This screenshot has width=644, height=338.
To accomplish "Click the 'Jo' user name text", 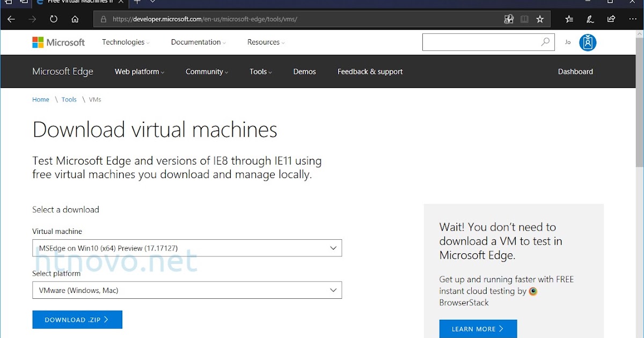I will pyautogui.click(x=568, y=42).
